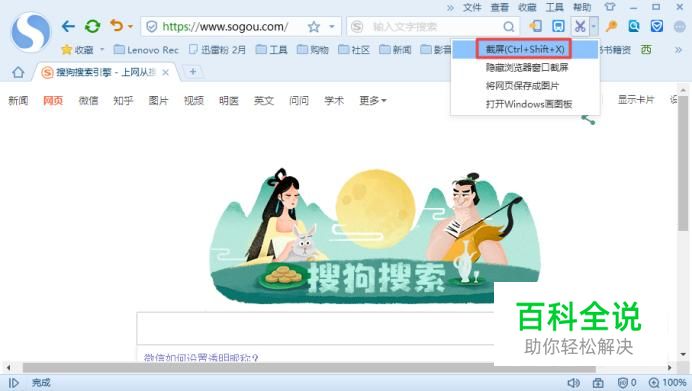Viewport: 692px width, 391px height.
Task: Click the 100% zoom control in the status bar
Action: tap(667, 383)
